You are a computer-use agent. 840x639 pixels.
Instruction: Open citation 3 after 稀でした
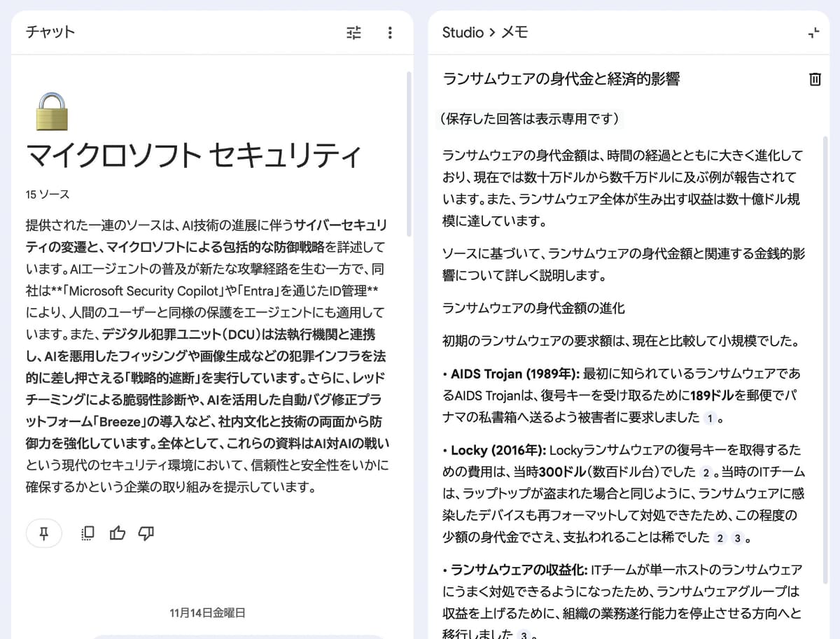(x=738, y=538)
